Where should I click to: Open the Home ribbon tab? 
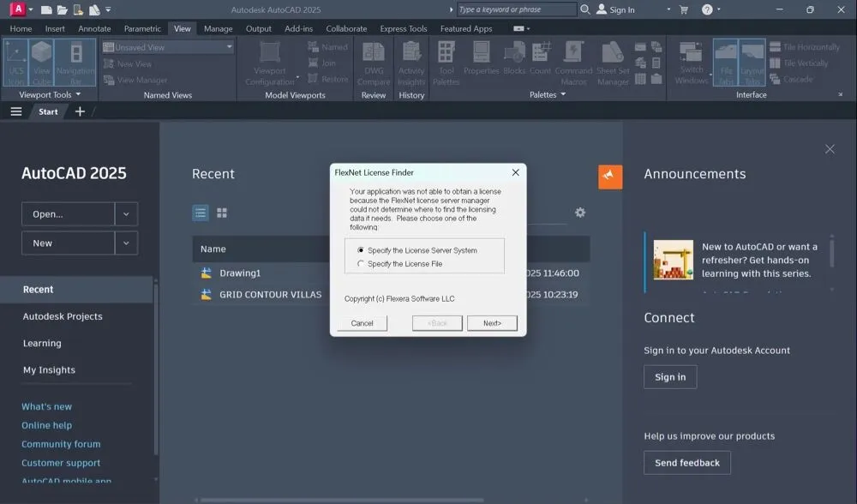tap(21, 28)
